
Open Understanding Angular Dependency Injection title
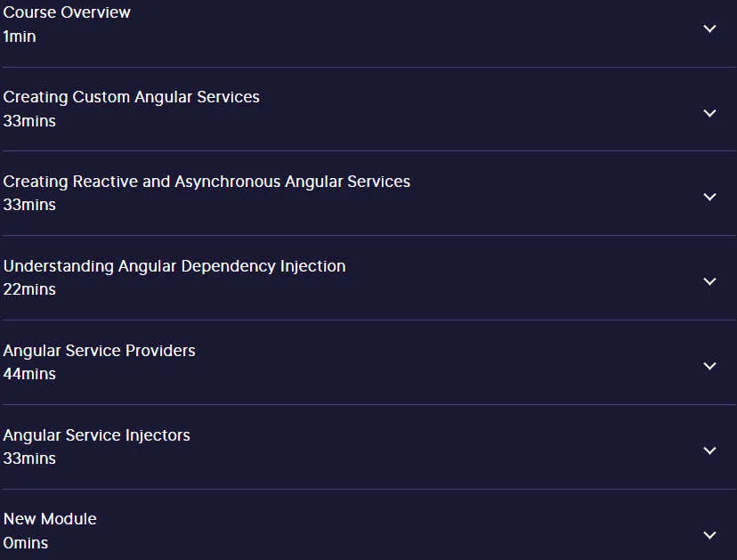(x=174, y=266)
